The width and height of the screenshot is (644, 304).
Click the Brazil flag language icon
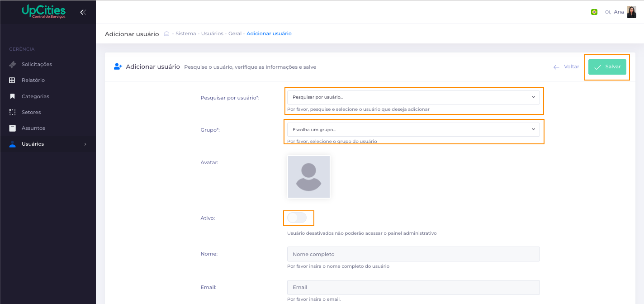pyautogui.click(x=594, y=12)
